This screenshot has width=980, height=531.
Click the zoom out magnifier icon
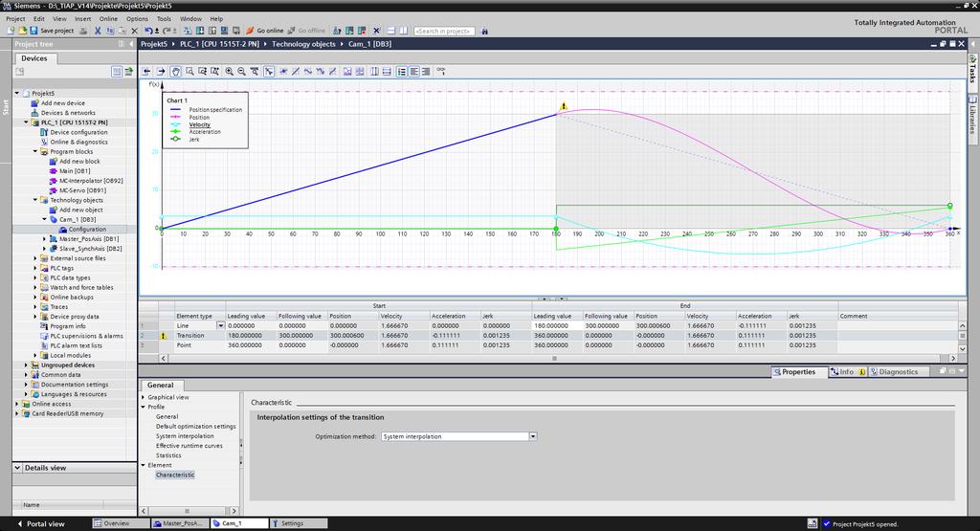[241, 71]
